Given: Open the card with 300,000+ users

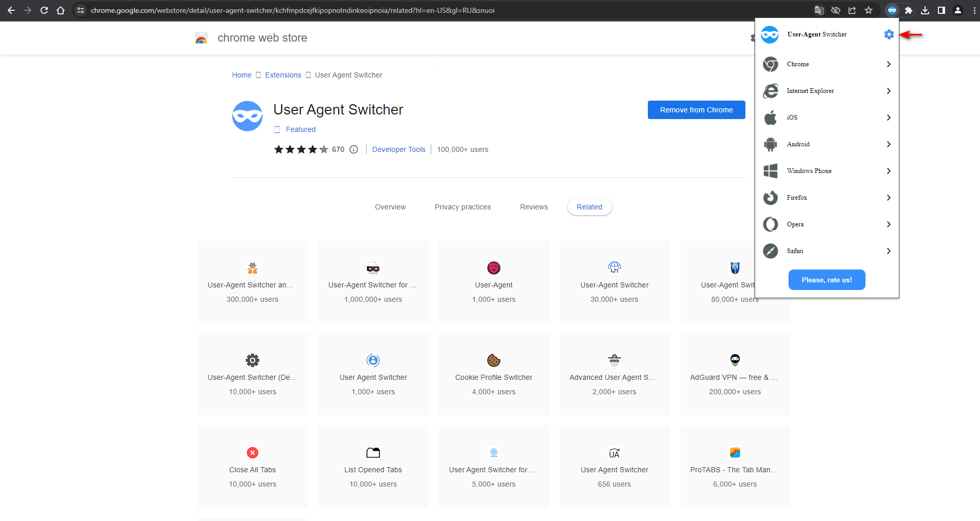Looking at the screenshot, I should 253,282.
